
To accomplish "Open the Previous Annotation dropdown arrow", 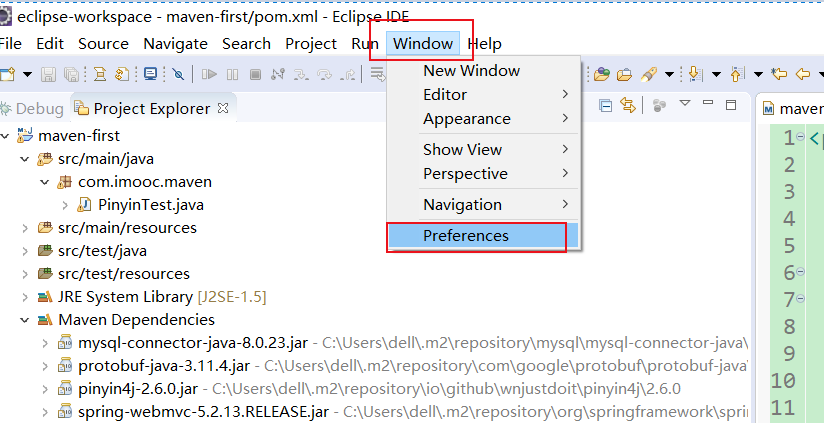I will (758, 75).
